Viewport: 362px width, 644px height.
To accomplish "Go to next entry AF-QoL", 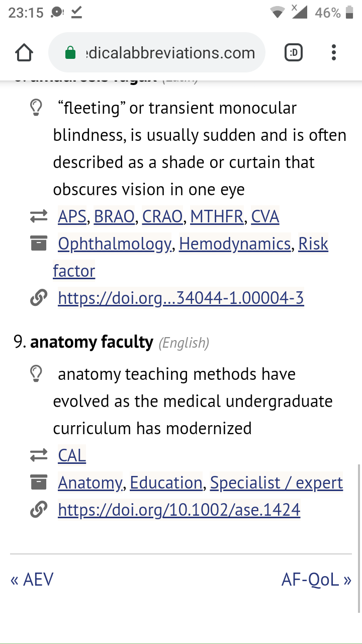I will click(x=316, y=580).
